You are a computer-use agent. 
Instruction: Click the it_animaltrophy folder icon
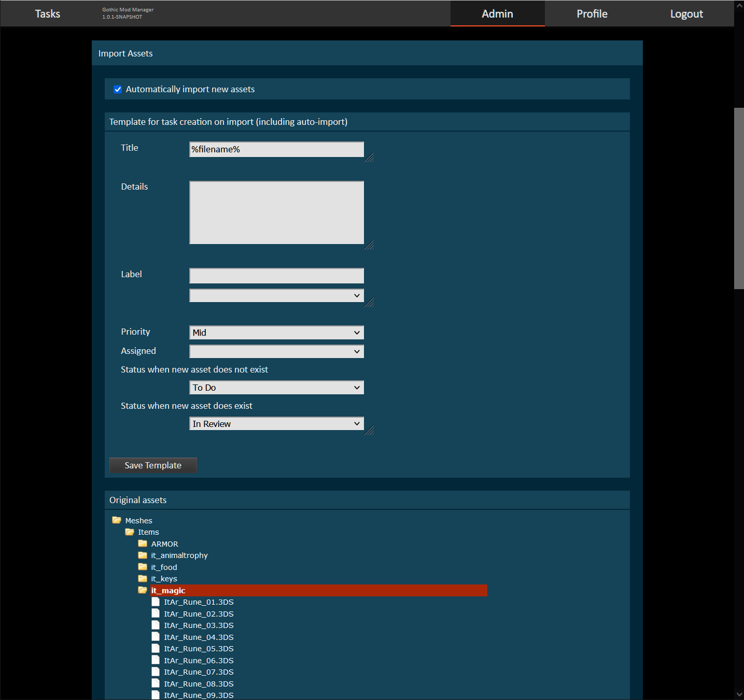(143, 555)
